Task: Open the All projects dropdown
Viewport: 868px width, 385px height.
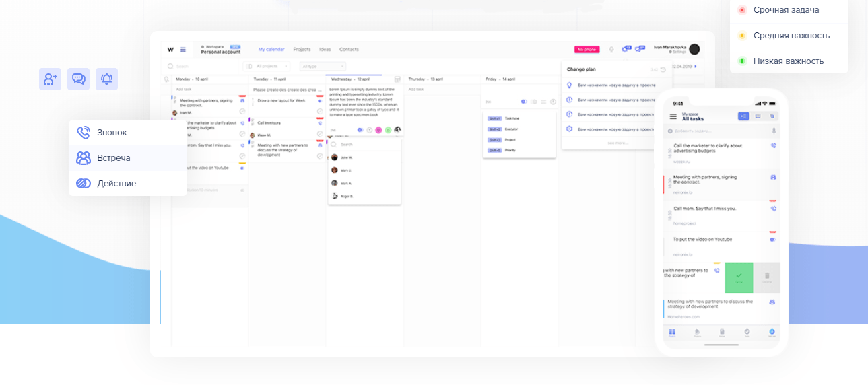Action: coord(267,66)
